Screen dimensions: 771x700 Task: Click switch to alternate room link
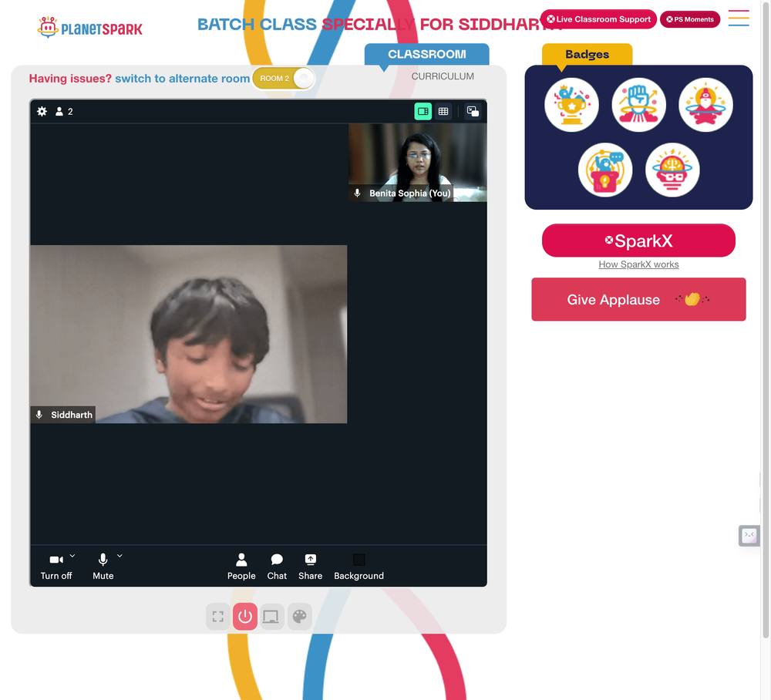[183, 79]
